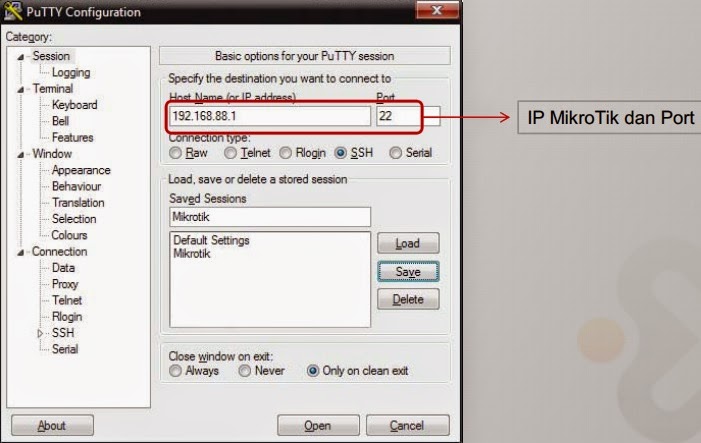The width and height of the screenshot is (701, 443).
Task: Go to the Appearance settings
Action: (81, 170)
